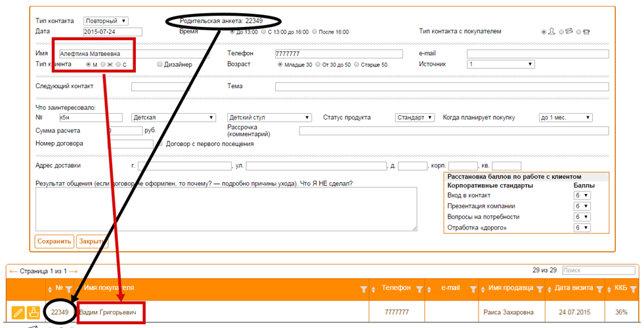Check the Дизайнер checkbox
The height and width of the screenshot is (328, 644).
(160, 64)
